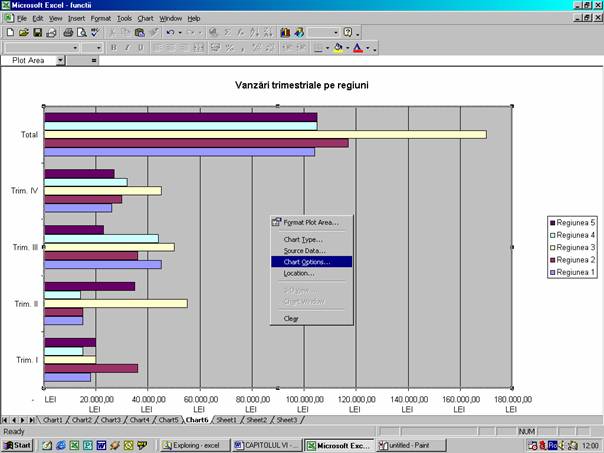
Task: Choose Format Plot Area from context menu
Action: pyautogui.click(x=311, y=222)
